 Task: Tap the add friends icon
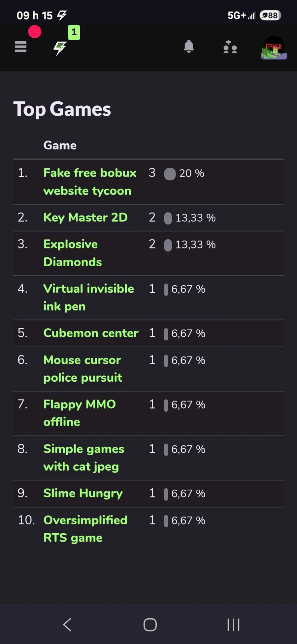tap(230, 47)
